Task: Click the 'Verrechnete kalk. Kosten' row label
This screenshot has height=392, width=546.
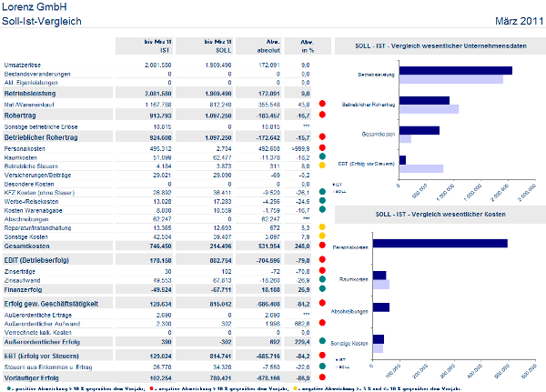Action: (x=37, y=333)
